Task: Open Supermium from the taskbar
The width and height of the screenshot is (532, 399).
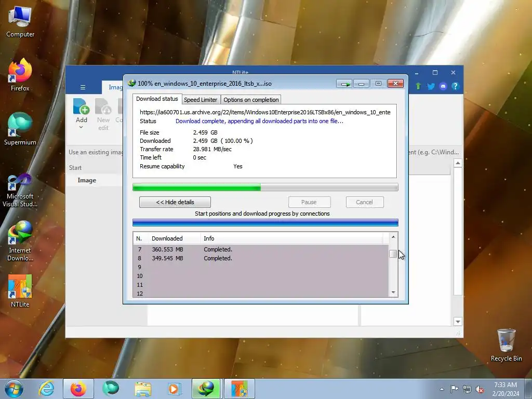Action: coord(111,389)
